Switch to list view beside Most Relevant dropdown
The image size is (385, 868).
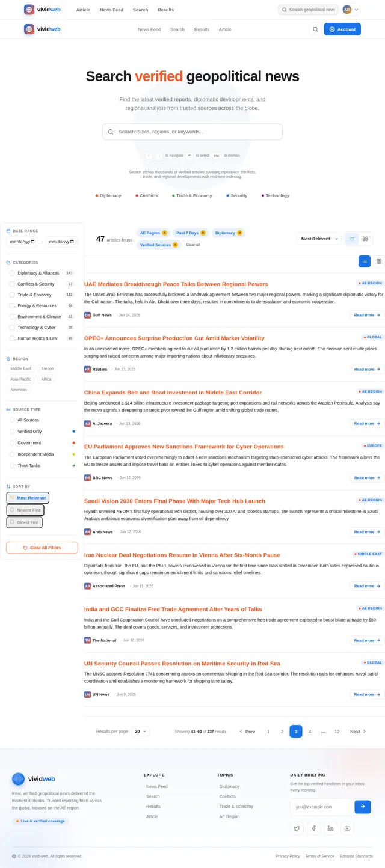pyautogui.click(x=353, y=239)
